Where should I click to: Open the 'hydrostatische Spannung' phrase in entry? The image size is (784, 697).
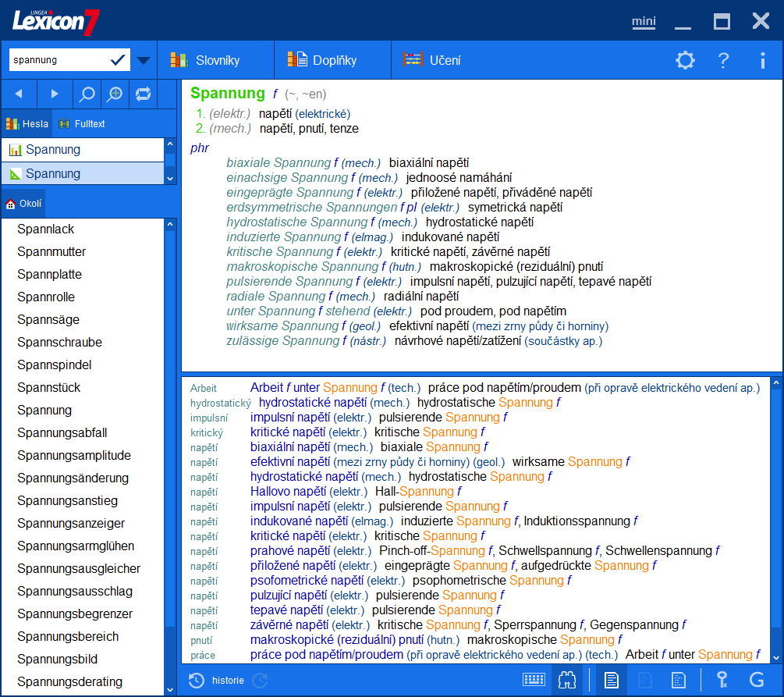coord(297,222)
